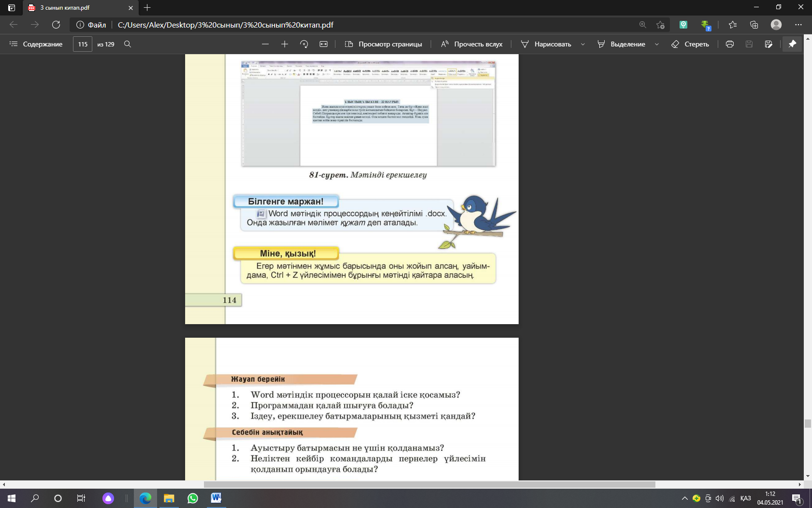Open WhatsApp from taskbar
Image resolution: width=812 pixels, height=508 pixels.
tap(192, 498)
